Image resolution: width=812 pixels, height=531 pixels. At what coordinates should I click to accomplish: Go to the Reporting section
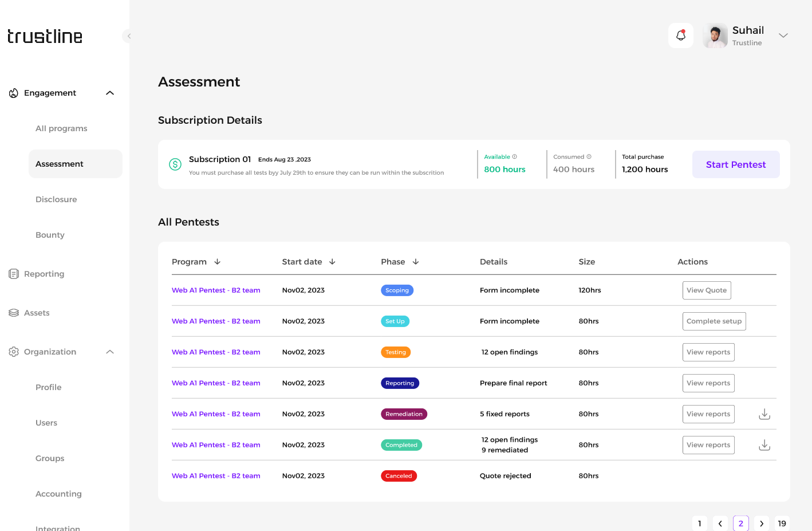pos(44,274)
